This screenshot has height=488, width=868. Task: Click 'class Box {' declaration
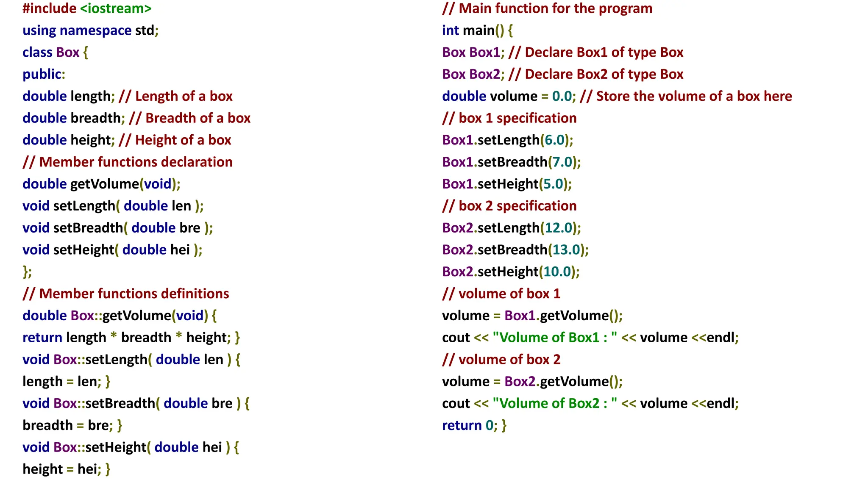point(55,53)
